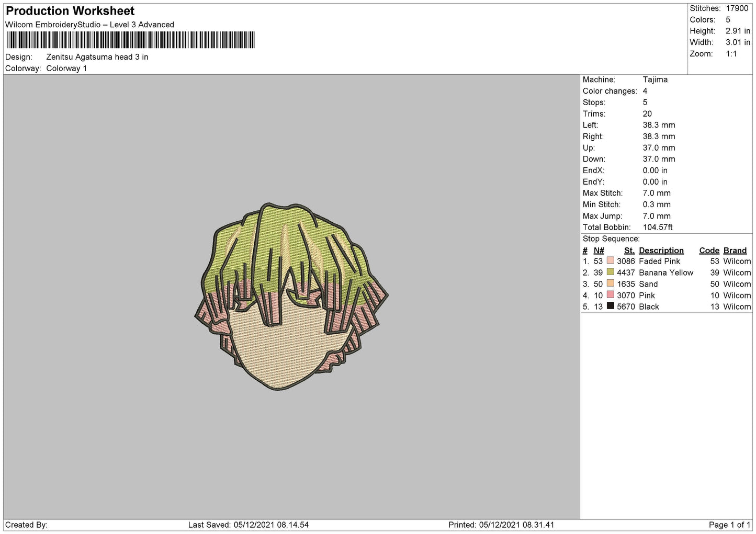Click the Banana Yellow color swatch
This screenshot has height=534, width=756.
coord(610,272)
